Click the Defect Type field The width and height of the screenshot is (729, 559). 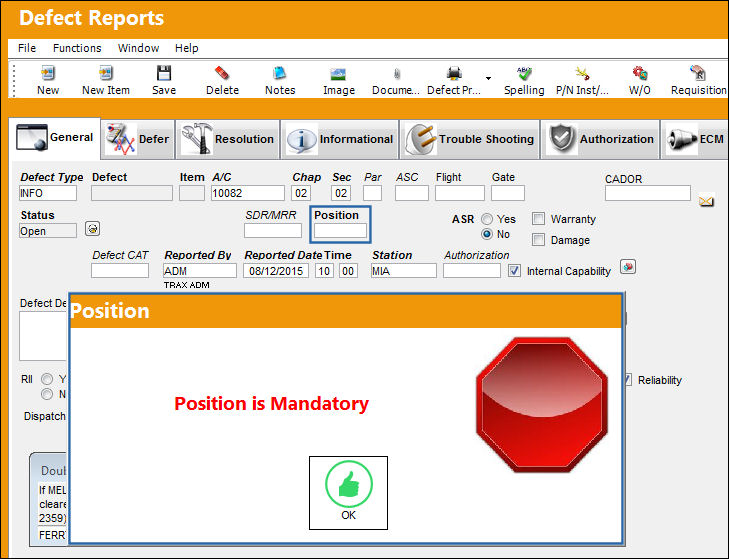point(48,193)
